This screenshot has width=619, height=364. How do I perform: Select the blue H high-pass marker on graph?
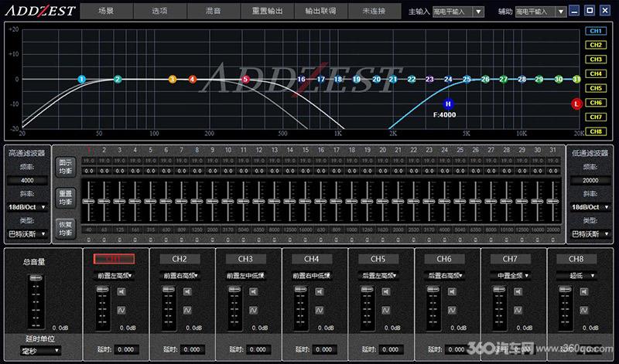(x=448, y=104)
